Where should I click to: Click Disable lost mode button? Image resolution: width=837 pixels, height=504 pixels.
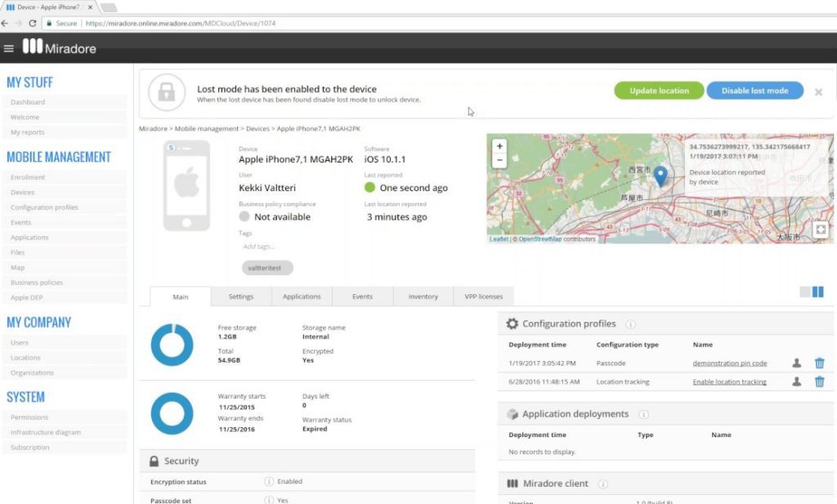pos(754,91)
